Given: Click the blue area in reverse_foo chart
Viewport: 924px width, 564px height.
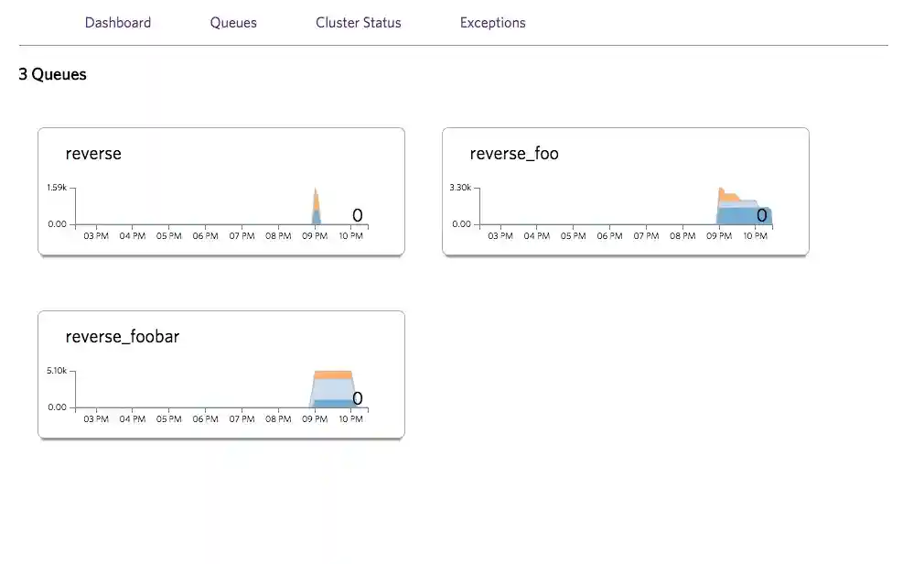Looking at the screenshot, I should (x=741, y=216).
